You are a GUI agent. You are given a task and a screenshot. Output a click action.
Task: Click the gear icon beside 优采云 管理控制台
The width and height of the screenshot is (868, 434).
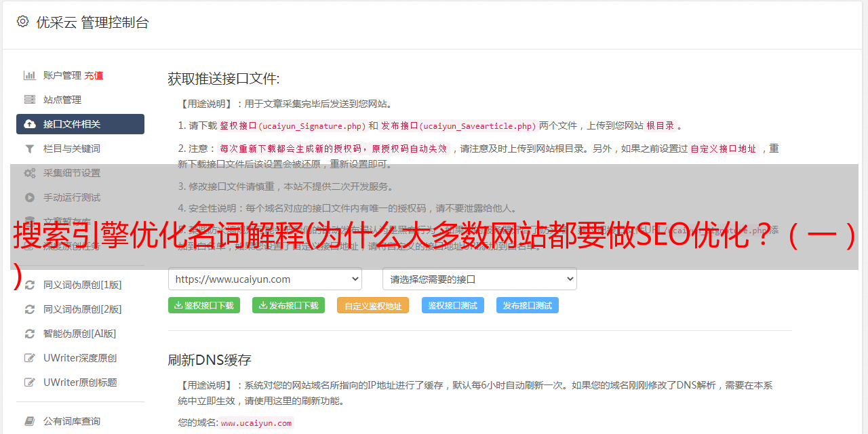23,22
